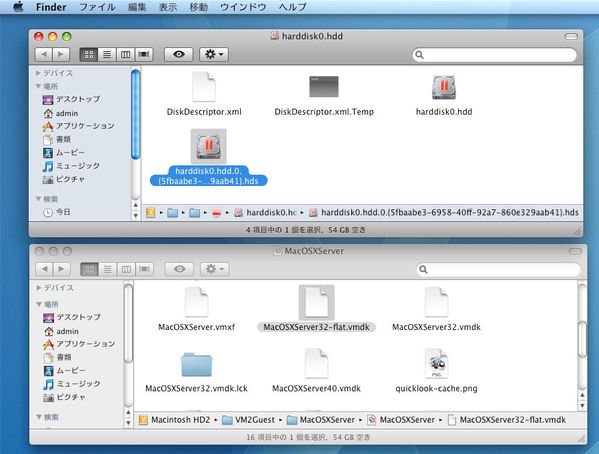Select MacOSXServer40.vmdk file icon
This screenshot has height=454, width=599.
[316, 364]
